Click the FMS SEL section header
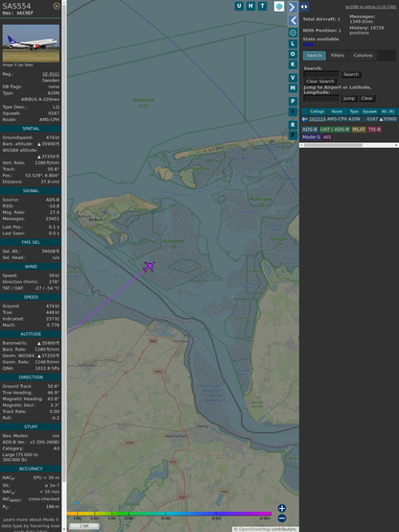This screenshot has width=399, height=532. pos(31,242)
